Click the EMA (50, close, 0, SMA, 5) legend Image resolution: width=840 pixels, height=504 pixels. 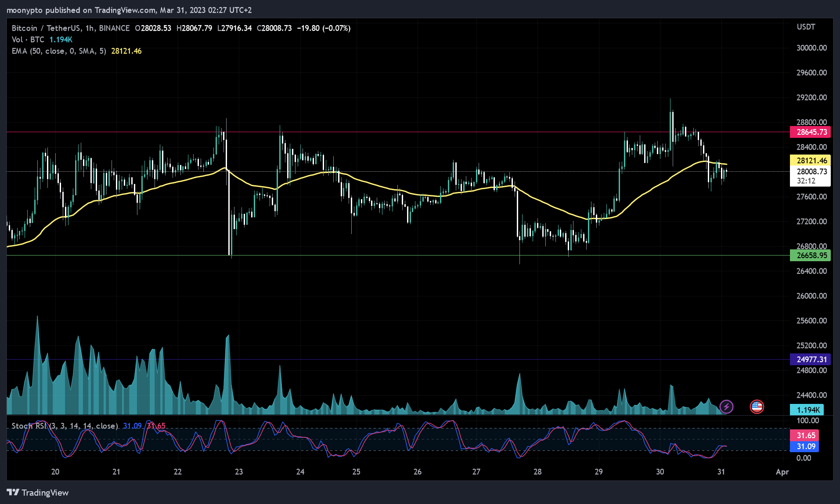point(59,51)
